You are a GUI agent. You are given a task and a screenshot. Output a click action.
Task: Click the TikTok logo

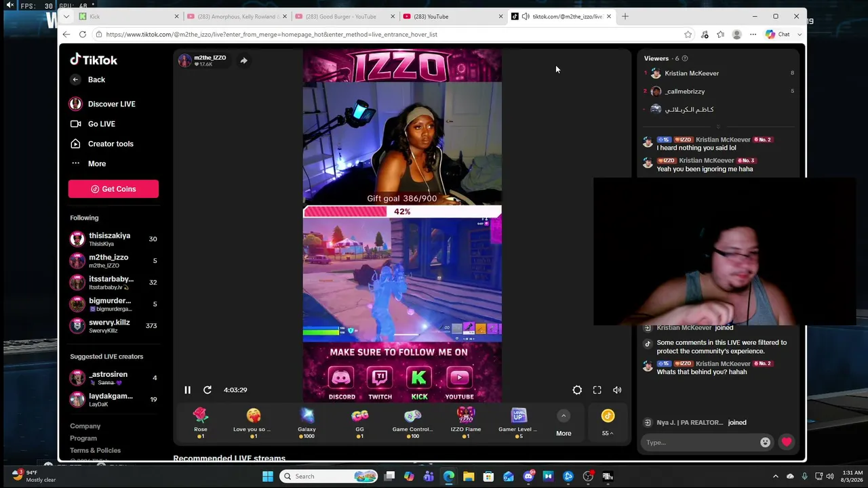(x=94, y=60)
